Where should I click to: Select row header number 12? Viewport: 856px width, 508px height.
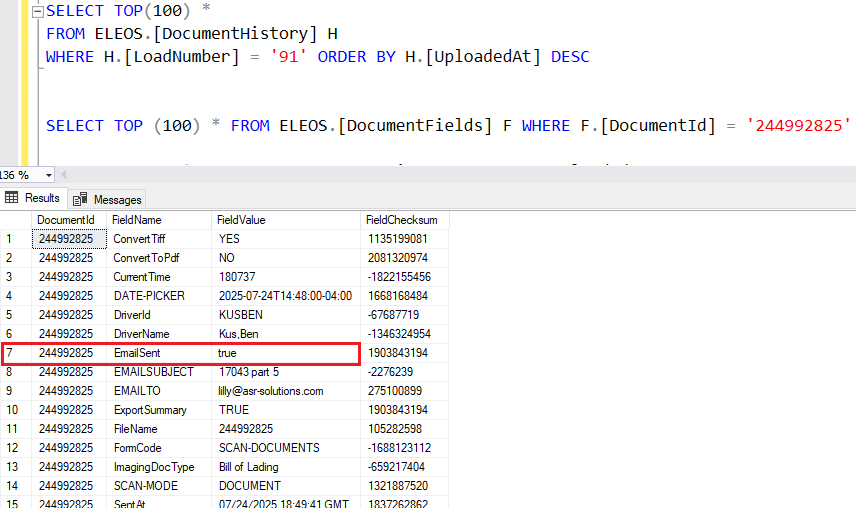click(16, 448)
